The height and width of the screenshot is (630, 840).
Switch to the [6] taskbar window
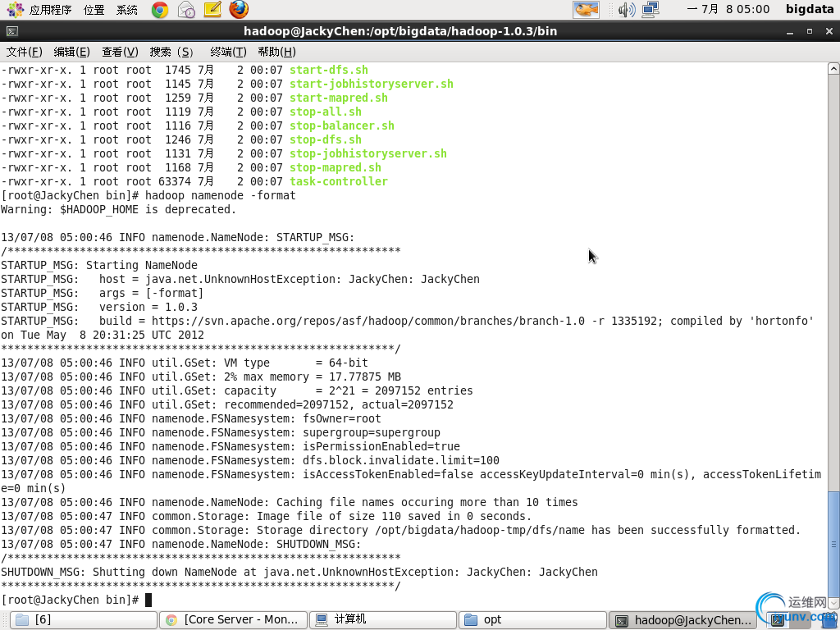click(x=84, y=620)
